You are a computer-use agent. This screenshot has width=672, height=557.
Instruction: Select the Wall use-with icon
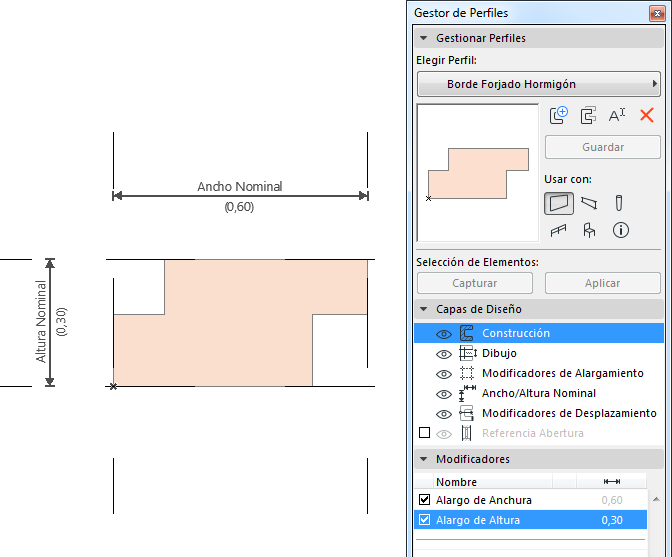[x=559, y=203]
